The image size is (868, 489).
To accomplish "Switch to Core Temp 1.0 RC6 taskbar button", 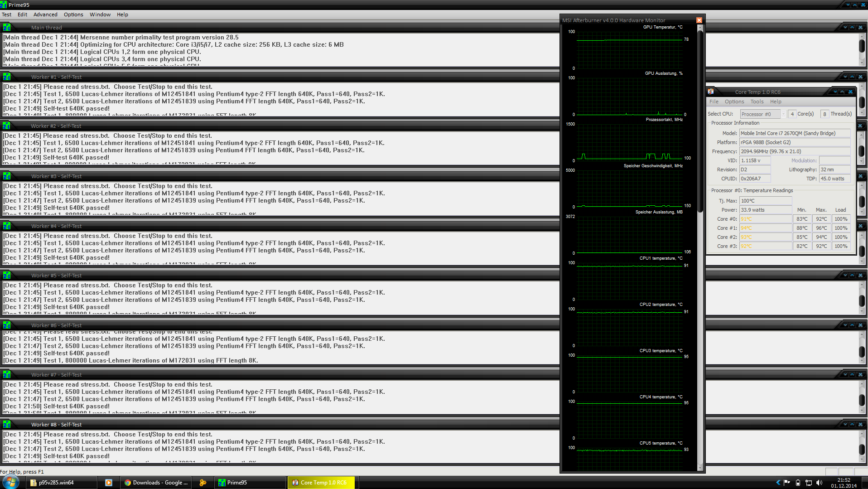I will pyautogui.click(x=321, y=483).
